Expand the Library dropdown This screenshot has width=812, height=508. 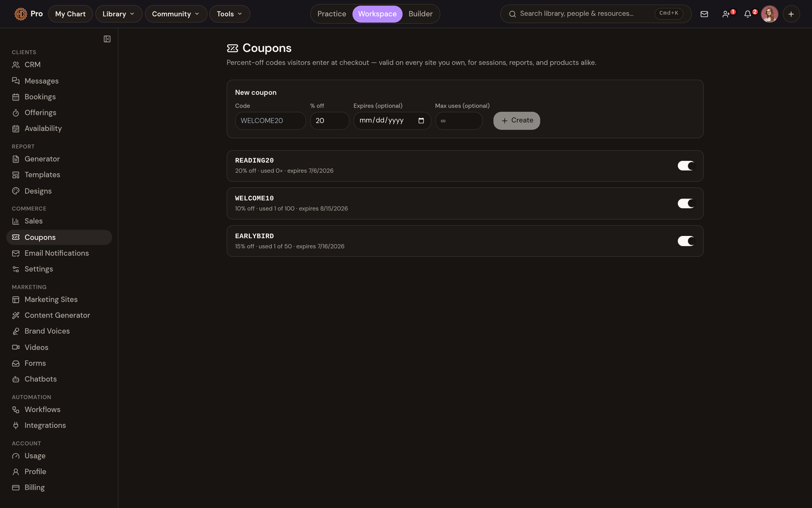click(x=119, y=14)
